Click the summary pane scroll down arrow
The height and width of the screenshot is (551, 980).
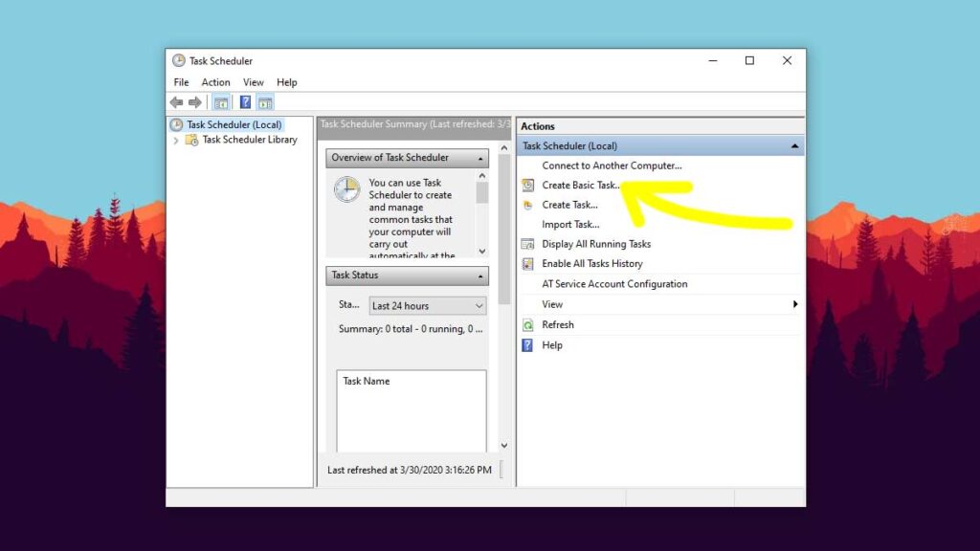point(504,446)
